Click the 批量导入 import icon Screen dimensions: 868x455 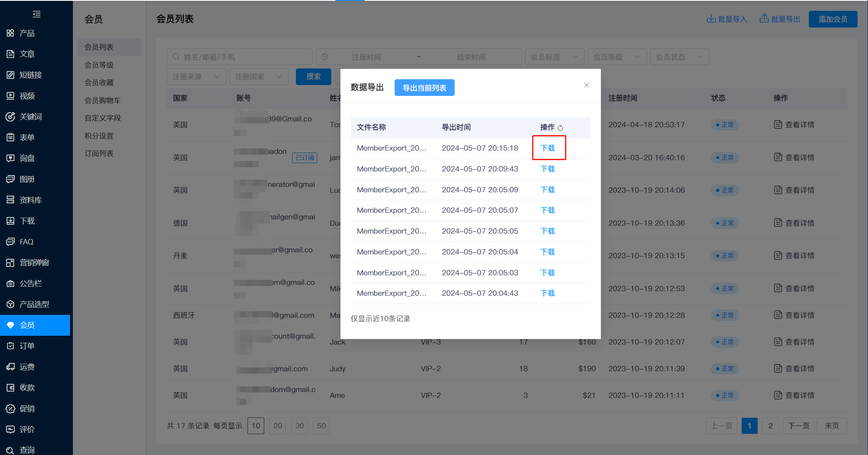coord(711,19)
